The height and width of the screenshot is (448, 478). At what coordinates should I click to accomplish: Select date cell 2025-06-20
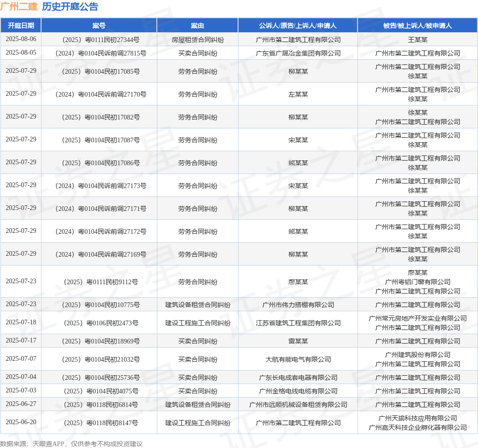[21, 422]
